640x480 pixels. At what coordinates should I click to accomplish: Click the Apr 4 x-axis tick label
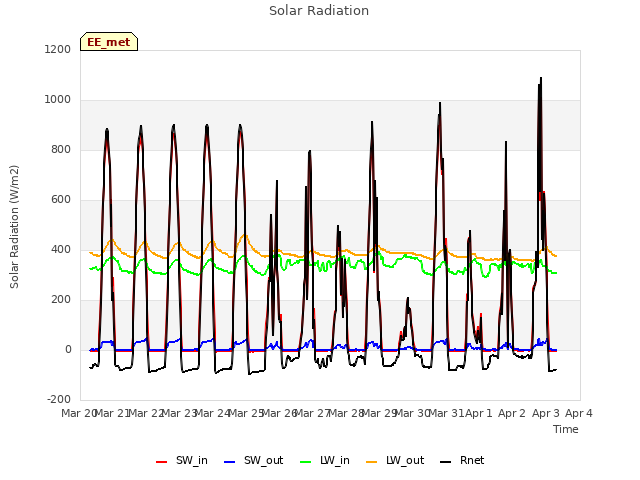pos(579,413)
